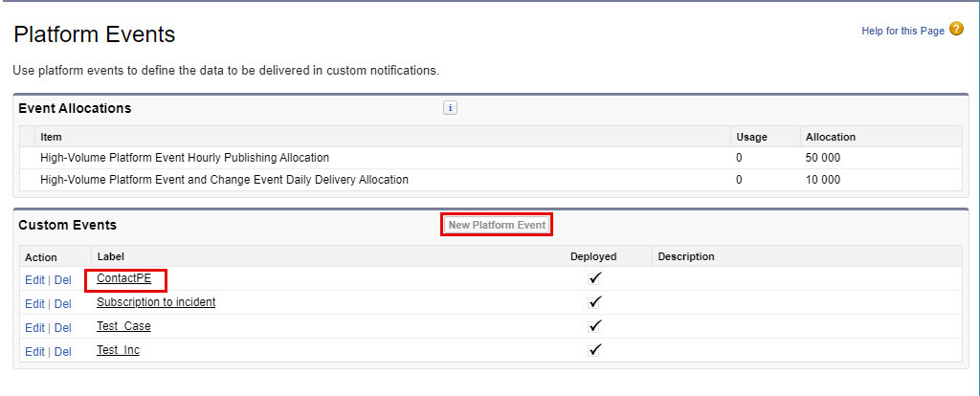980x396 pixels.
Task: Click the 'Use platform events' description text
Action: (x=226, y=71)
